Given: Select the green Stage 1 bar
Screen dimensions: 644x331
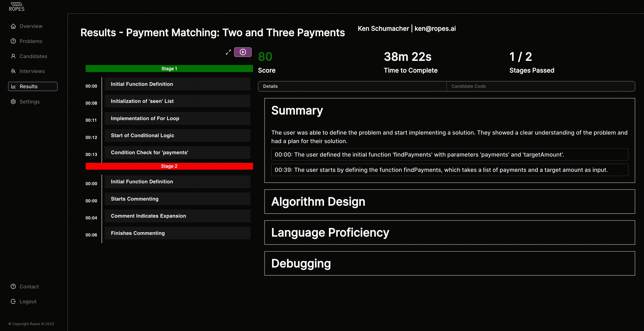Looking at the screenshot, I should (169, 69).
